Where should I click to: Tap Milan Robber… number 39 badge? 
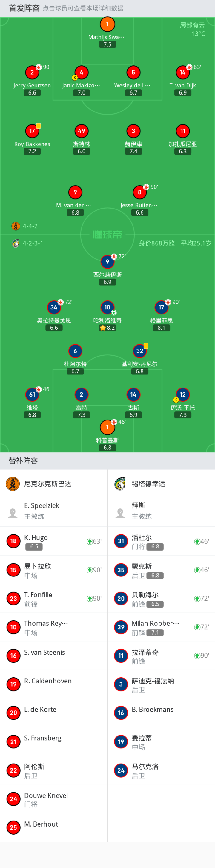click(x=121, y=627)
